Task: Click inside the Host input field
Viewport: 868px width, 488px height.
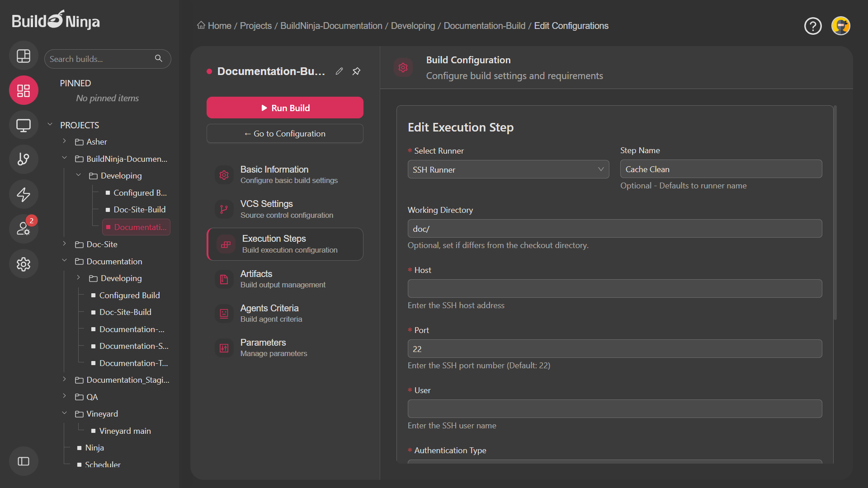Action: tap(614, 288)
